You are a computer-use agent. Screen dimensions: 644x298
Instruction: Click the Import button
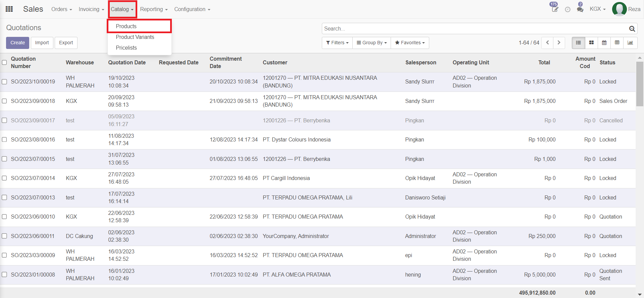click(x=42, y=43)
